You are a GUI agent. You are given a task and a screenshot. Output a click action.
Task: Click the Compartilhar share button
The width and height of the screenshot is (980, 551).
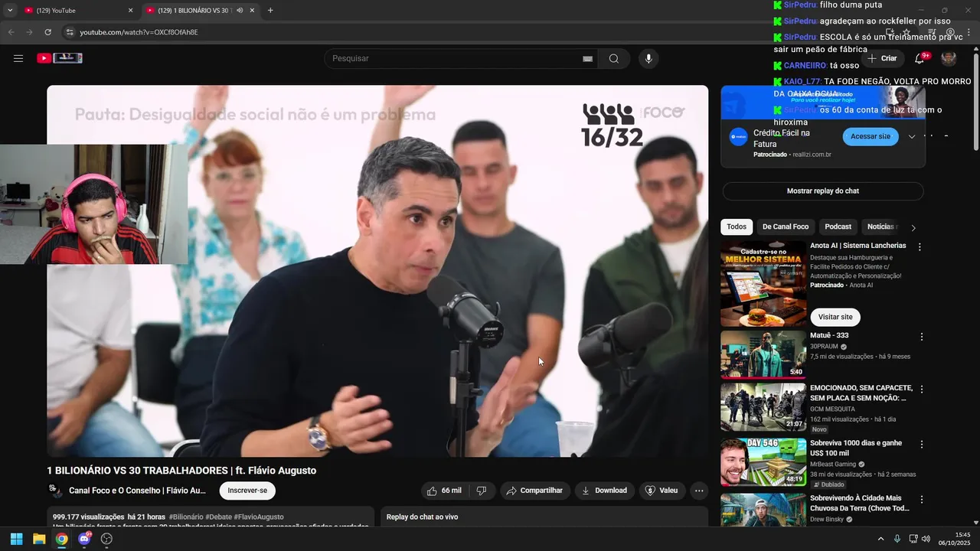(534, 491)
